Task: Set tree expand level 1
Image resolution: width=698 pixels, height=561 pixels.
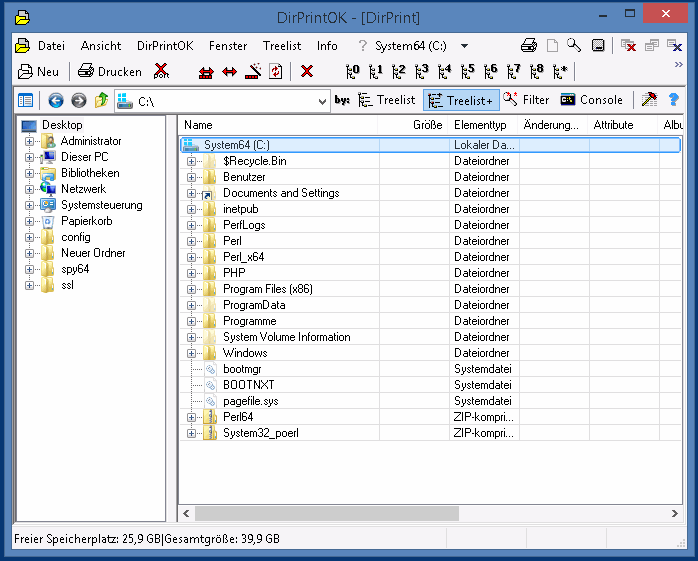Action: tap(376, 71)
